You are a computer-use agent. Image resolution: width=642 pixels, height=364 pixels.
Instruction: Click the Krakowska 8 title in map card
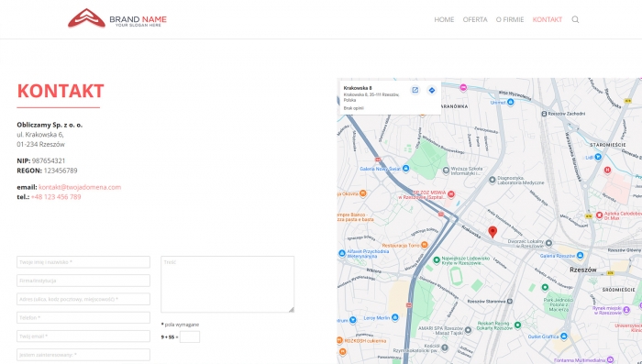click(358, 88)
